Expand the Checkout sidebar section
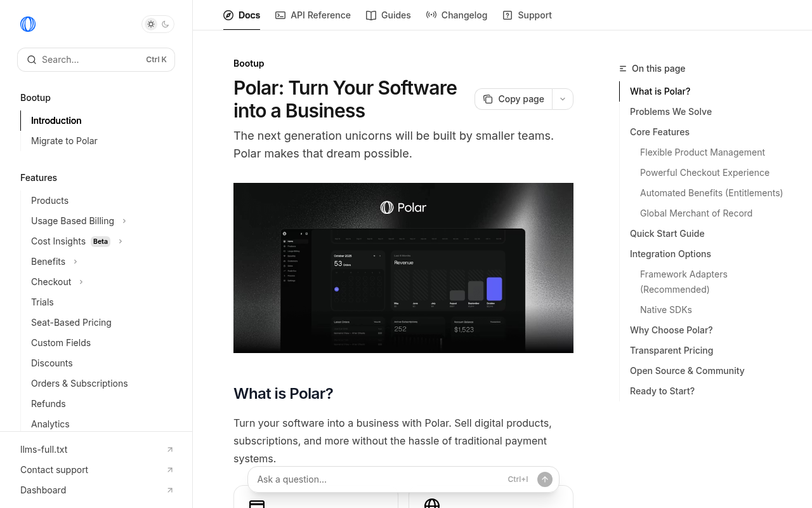This screenshot has width=812, height=508. [81, 282]
